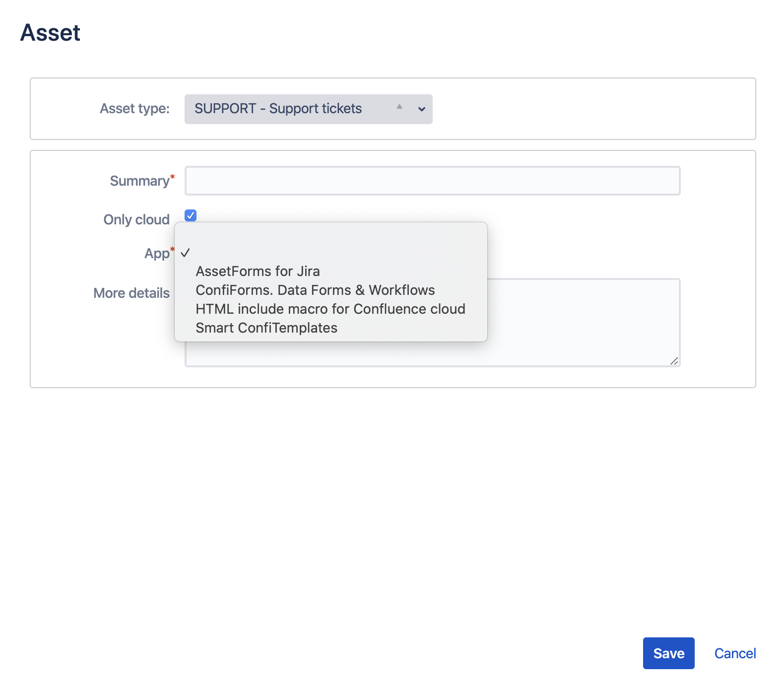The height and width of the screenshot is (690, 784).
Task: Cancel the asset dialog
Action: [x=735, y=653]
